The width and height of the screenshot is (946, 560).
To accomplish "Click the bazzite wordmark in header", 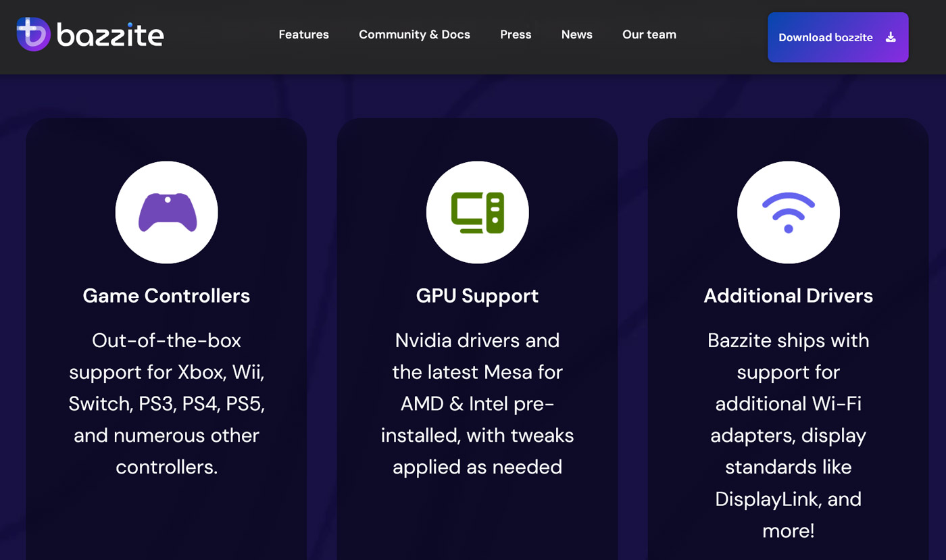I will [x=110, y=35].
